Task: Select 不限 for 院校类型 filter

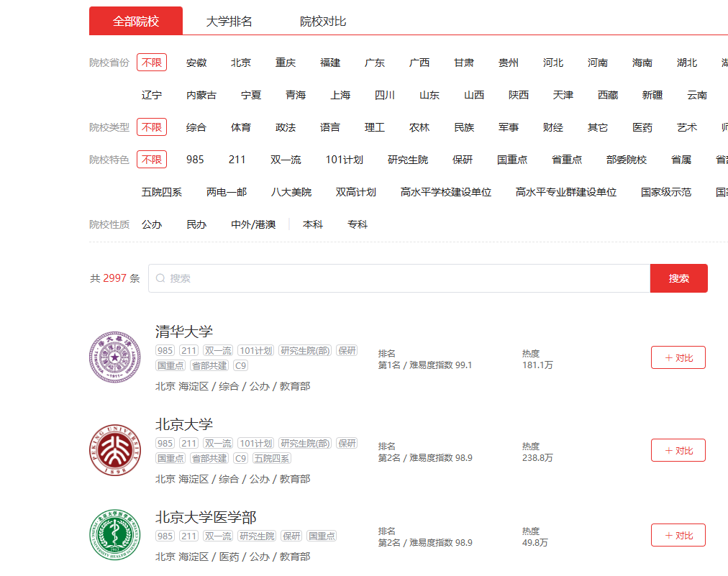Action: pyautogui.click(x=151, y=127)
